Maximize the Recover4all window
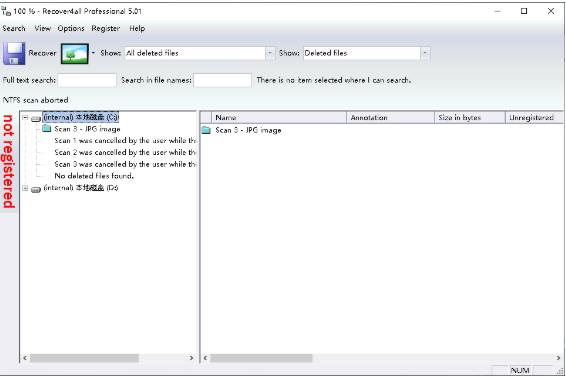The height and width of the screenshot is (377, 566). pos(524,11)
